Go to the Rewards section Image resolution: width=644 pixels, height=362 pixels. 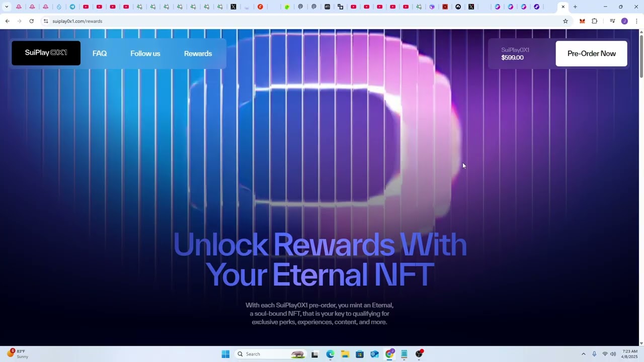pos(198,53)
